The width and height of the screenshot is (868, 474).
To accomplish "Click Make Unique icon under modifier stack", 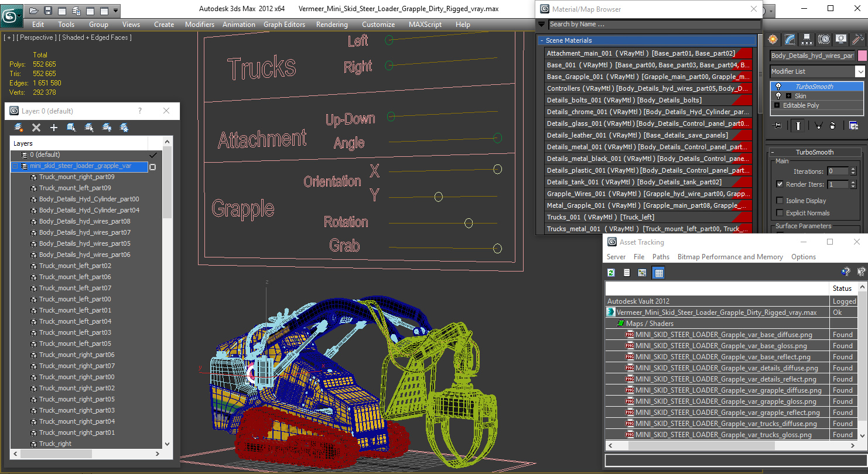I will pyautogui.click(x=818, y=125).
